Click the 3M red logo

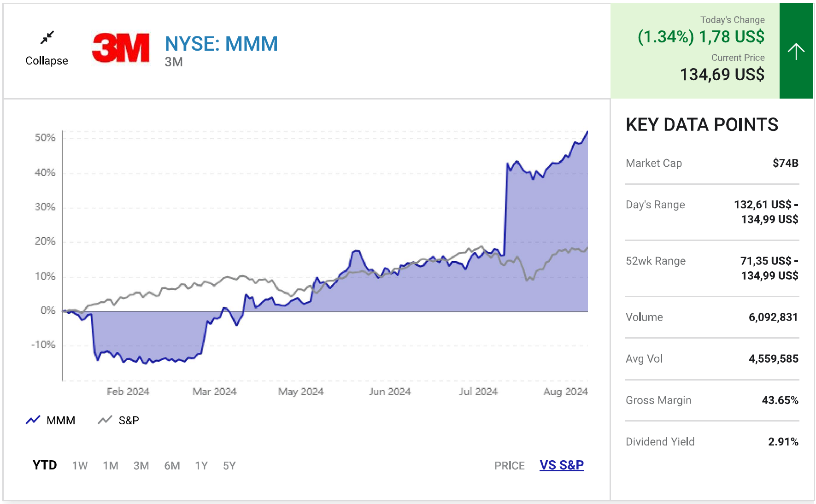[121, 47]
